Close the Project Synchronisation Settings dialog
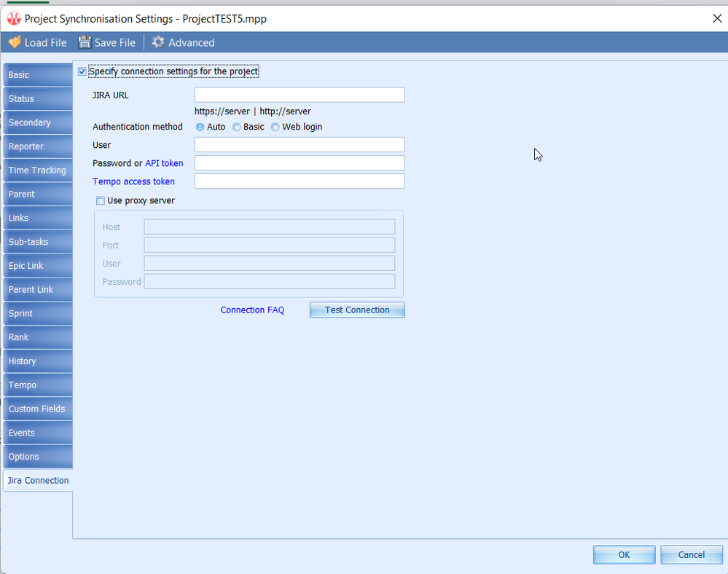Viewport: 728px width, 574px height. point(717,18)
